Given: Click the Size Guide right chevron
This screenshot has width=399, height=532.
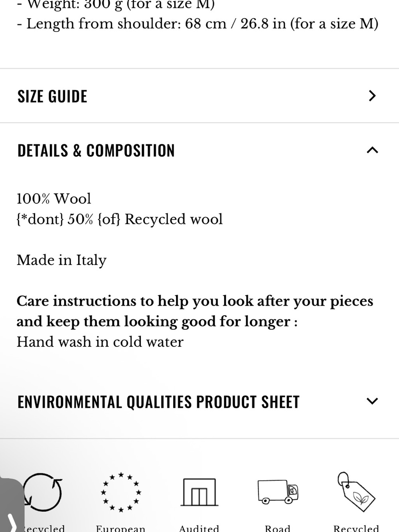Looking at the screenshot, I should tap(372, 96).
